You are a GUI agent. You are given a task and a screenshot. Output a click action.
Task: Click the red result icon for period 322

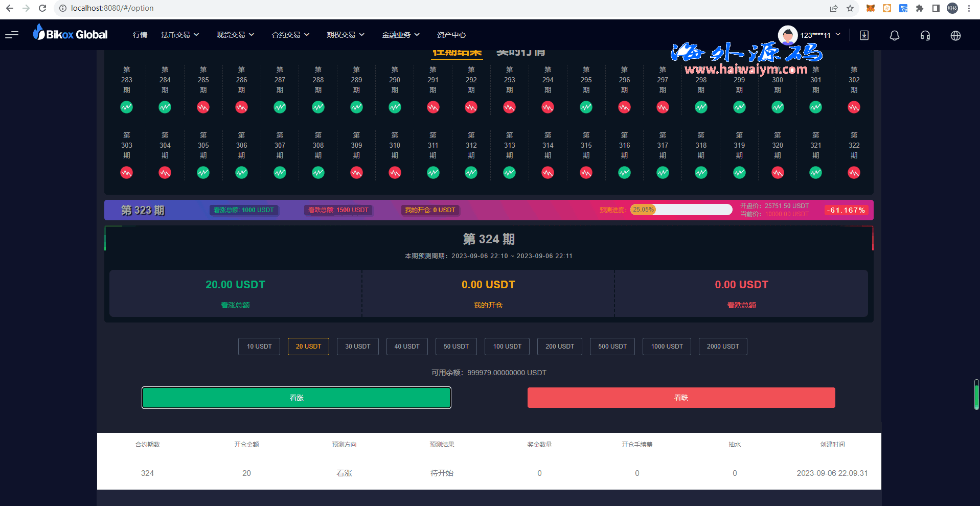pyautogui.click(x=854, y=173)
